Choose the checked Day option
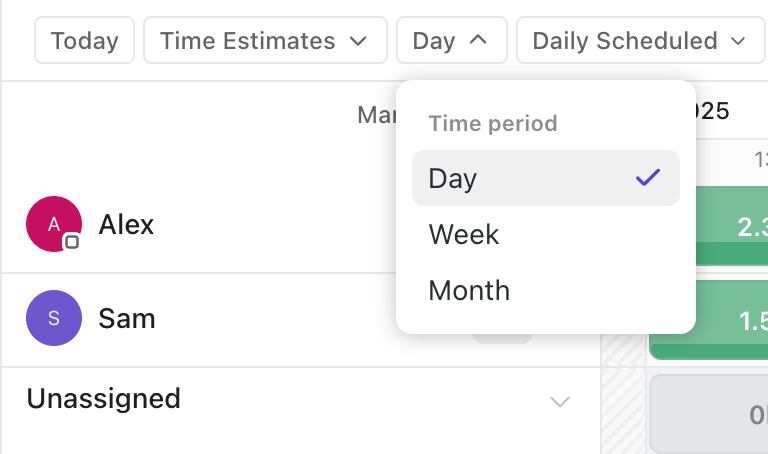The height and width of the screenshot is (454, 768). 546,178
